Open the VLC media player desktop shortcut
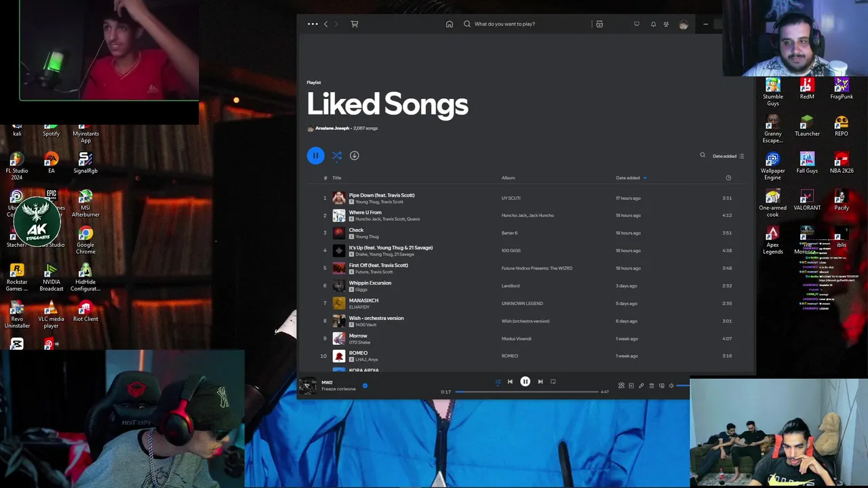This screenshot has height=488, width=868. click(x=51, y=314)
